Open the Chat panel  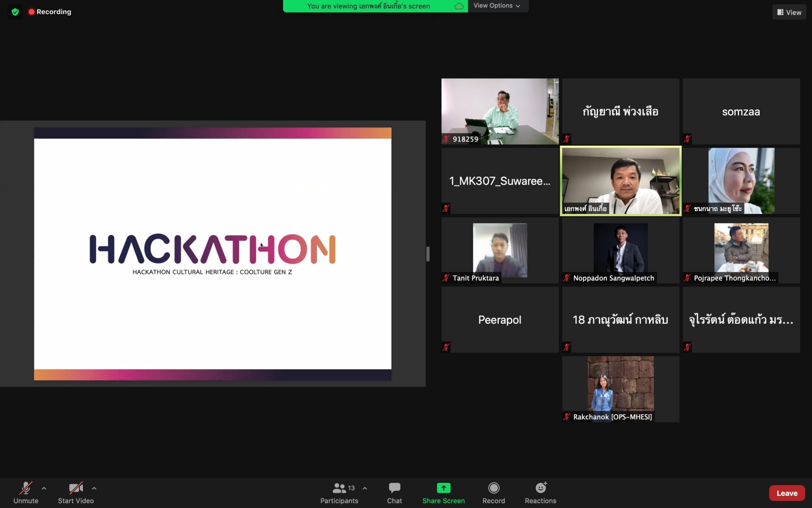pos(394,493)
